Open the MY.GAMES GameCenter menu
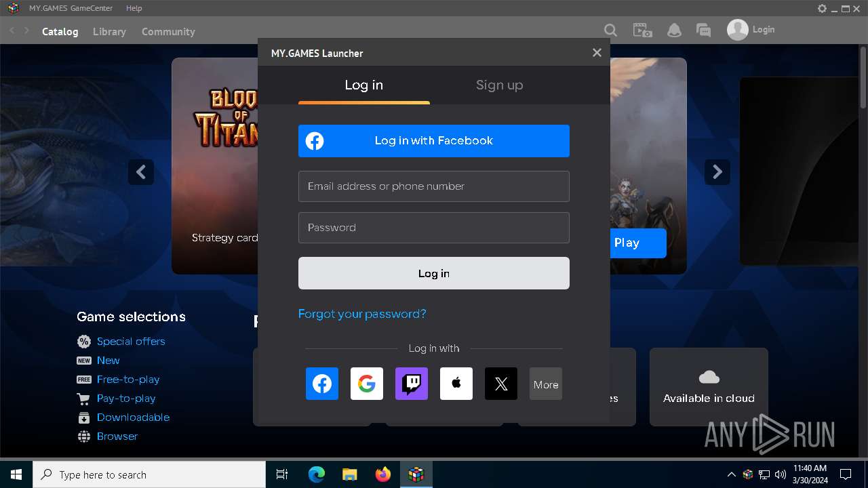The width and height of the screenshot is (868, 488). click(x=71, y=8)
